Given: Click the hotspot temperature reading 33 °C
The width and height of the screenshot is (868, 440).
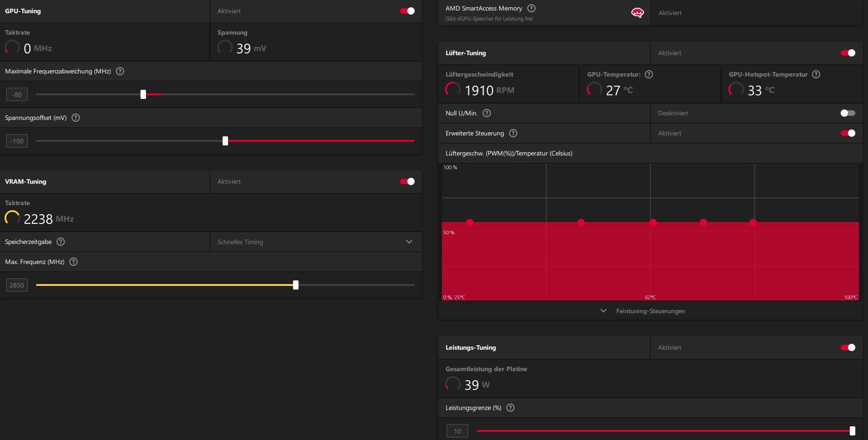Looking at the screenshot, I should pyautogui.click(x=761, y=90).
